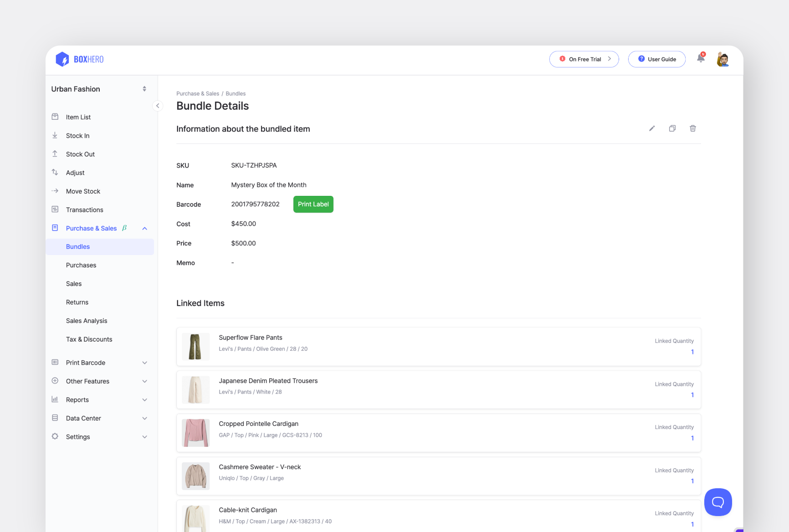Click the Move Stock arrow icon

pos(55,191)
